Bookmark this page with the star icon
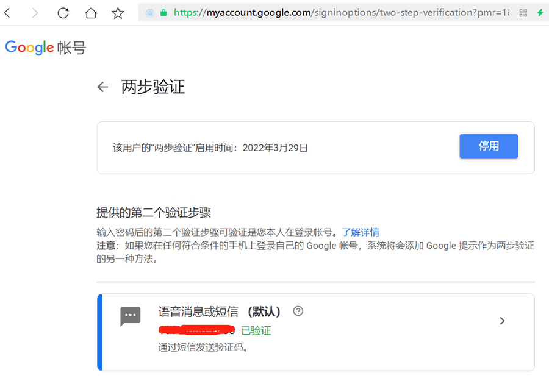The height and width of the screenshot is (392, 549). coord(118,13)
